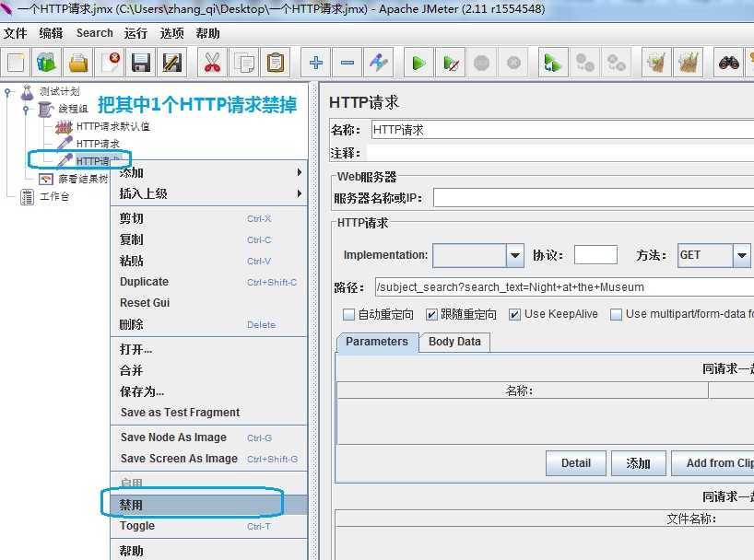Choose Duplicate from context menu
The height and width of the screenshot is (560, 754).
[x=208, y=282]
